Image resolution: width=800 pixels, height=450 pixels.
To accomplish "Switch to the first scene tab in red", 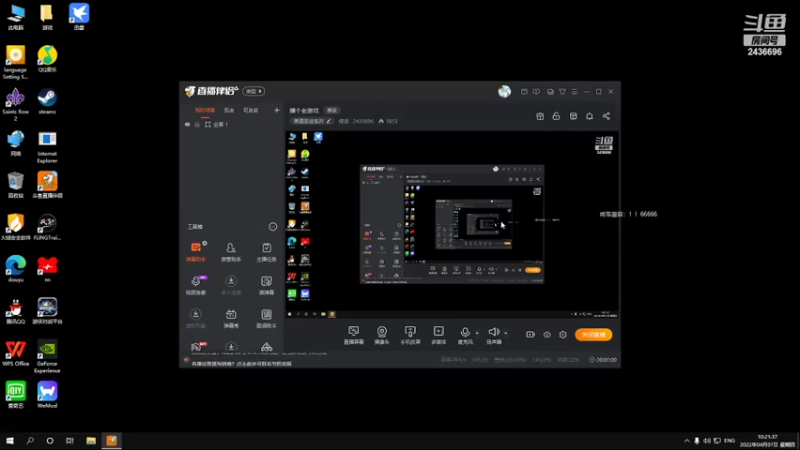I will pos(205,110).
